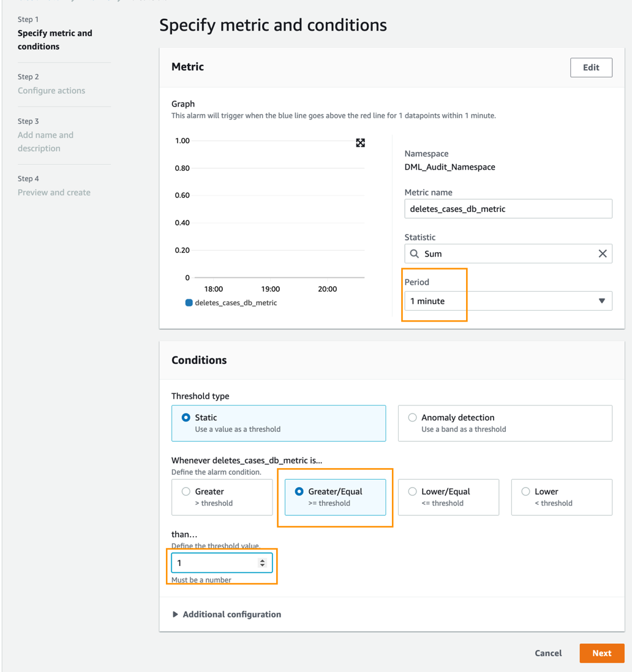This screenshot has width=632, height=672.
Task: Click the search icon in Statistic field
Action: pyautogui.click(x=415, y=254)
